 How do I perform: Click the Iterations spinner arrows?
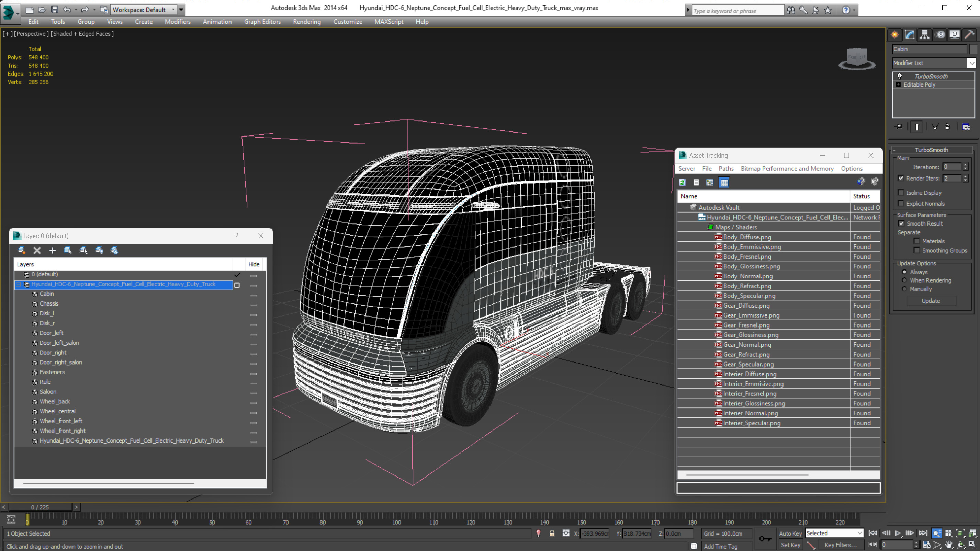pyautogui.click(x=965, y=167)
